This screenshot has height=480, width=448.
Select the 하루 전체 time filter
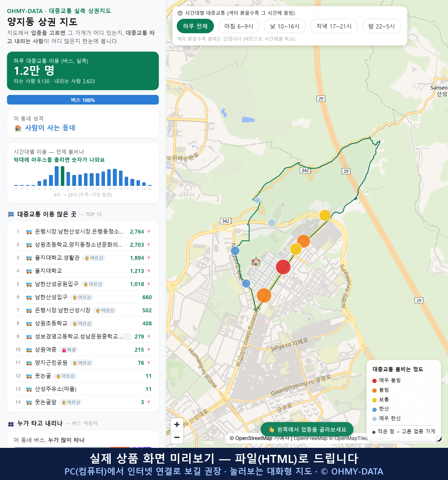(x=195, y=26)
